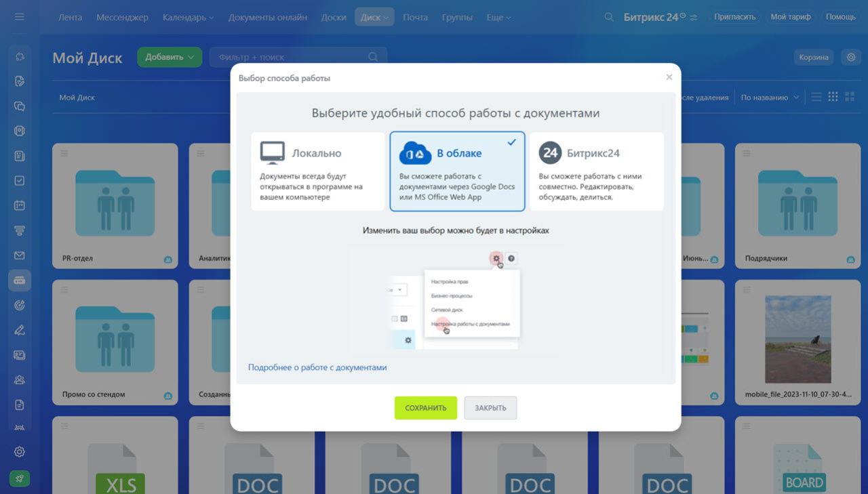The height and width of the screenshot is (494, 868).
Task: Open the pen signature icon in the sidebar
Action: click(19, 330)
